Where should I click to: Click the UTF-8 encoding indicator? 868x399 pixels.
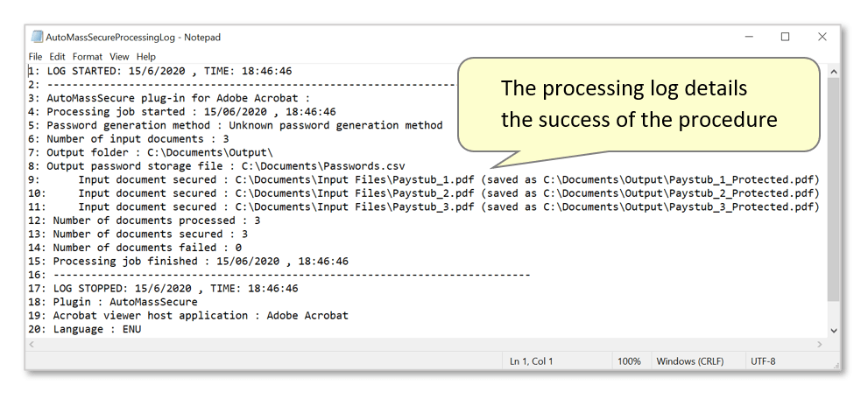(x=763, y=361)
